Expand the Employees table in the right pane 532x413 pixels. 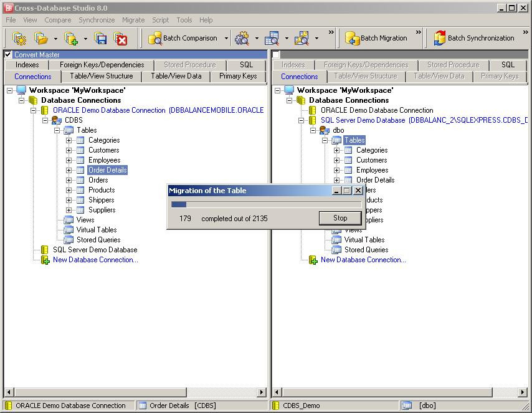[336, 170]
